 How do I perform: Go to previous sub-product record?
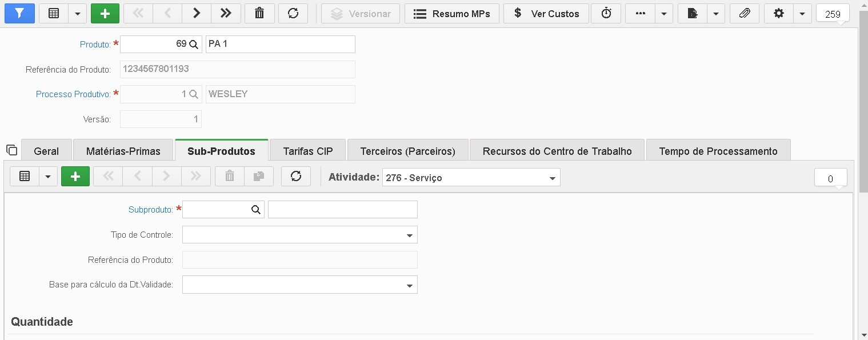pos(137,177)
